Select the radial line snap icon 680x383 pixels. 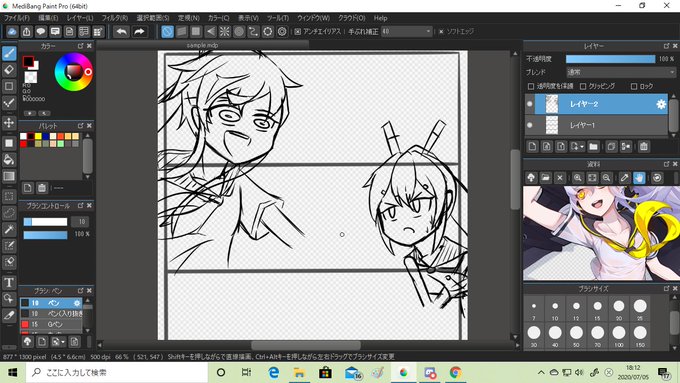[x=225, y=32]
